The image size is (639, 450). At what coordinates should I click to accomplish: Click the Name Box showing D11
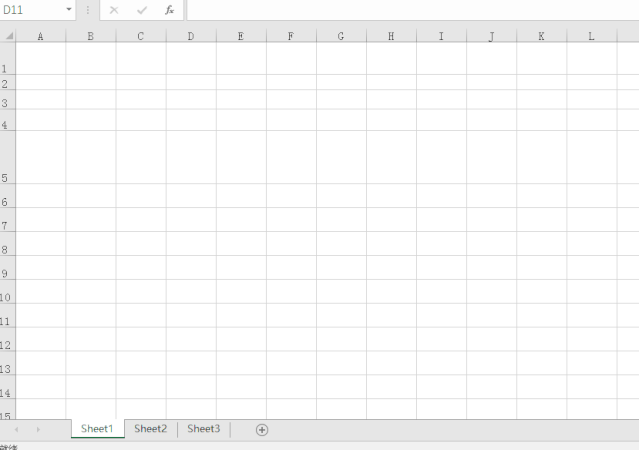pyautogui.click(x=33, y=10)
